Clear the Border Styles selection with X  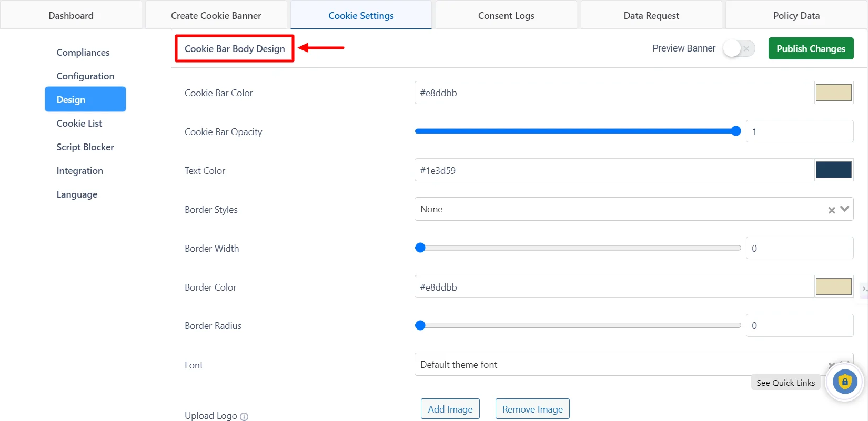tap(832, 210)
